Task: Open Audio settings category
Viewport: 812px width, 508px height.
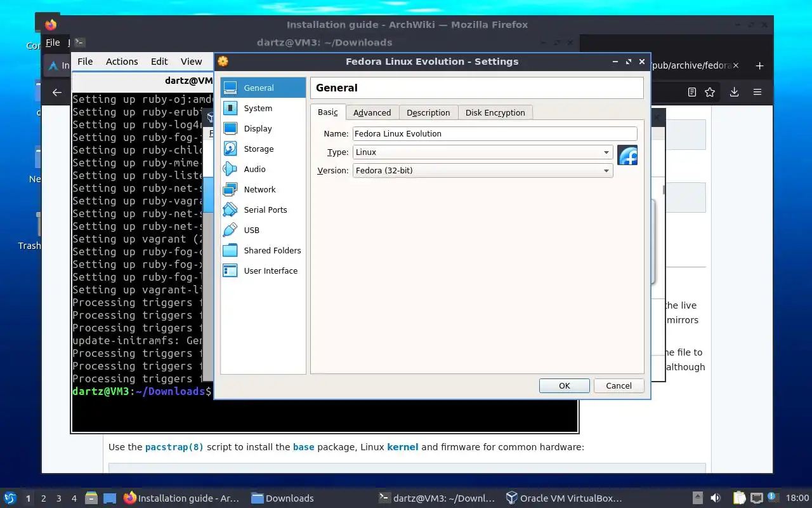Action: [263, 169]
